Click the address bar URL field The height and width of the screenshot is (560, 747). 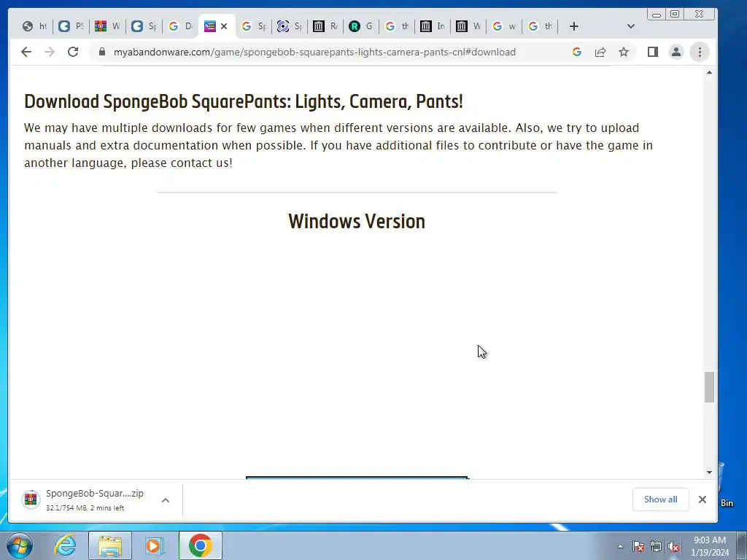pyautogui.click(x=314, y=52)
